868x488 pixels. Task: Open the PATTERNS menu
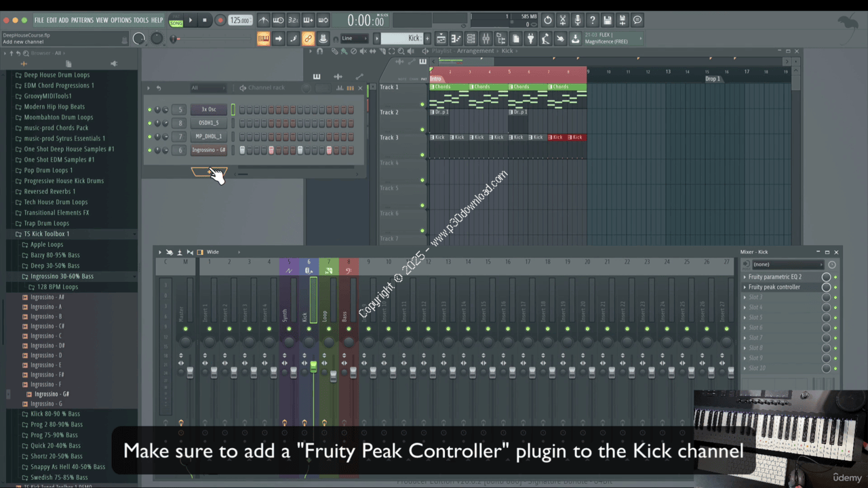tap(82, 20)
